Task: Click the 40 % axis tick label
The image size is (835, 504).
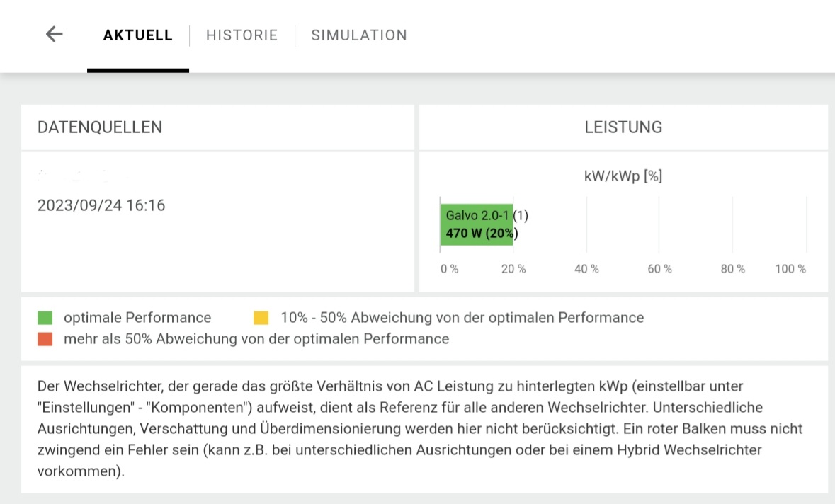Action: point(586,269)
